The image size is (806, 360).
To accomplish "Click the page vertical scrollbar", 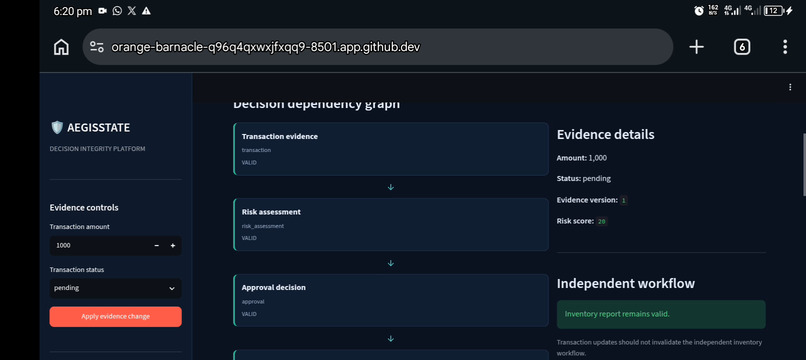I will coord(803,165).
